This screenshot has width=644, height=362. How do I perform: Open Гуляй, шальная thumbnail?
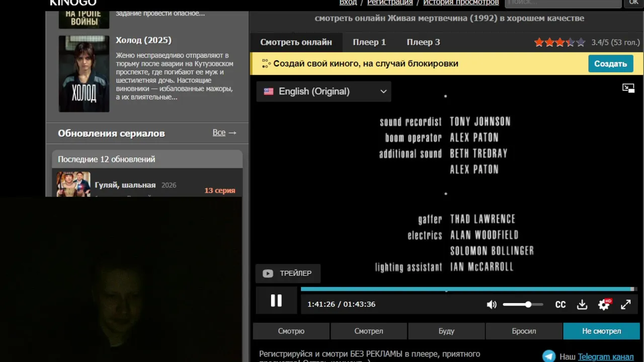73,184
